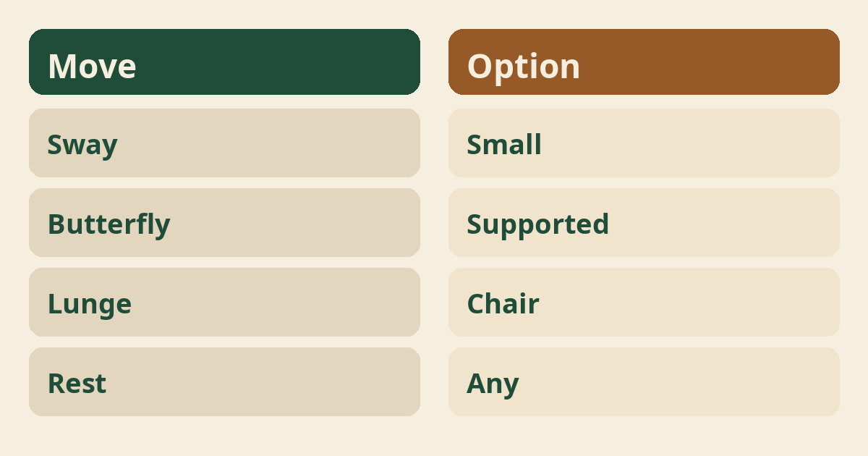Click the green Move header
Viewport: 868px width, 456px height.
(x=224, y=62)
